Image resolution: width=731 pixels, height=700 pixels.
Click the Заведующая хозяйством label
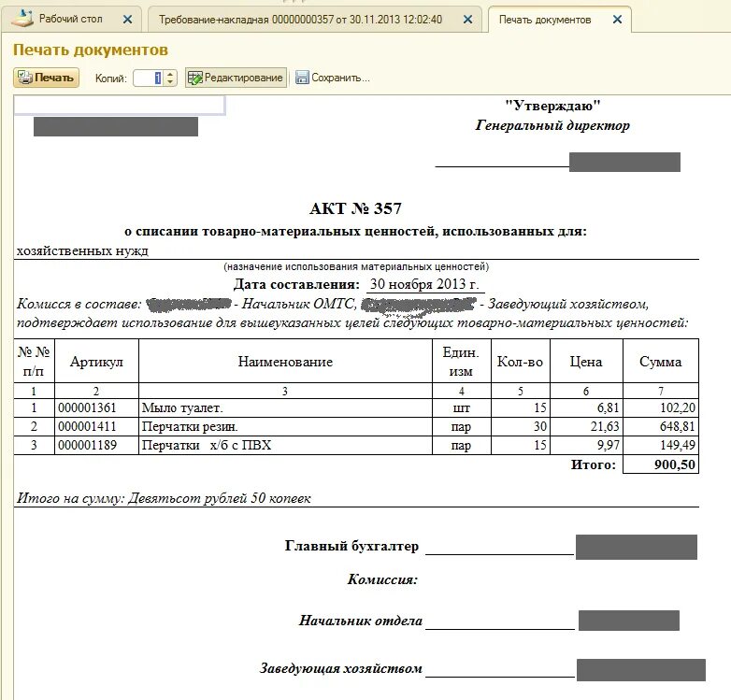341,668
